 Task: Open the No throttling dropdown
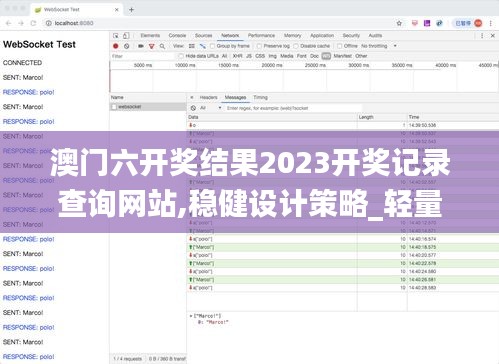point(379,46)
